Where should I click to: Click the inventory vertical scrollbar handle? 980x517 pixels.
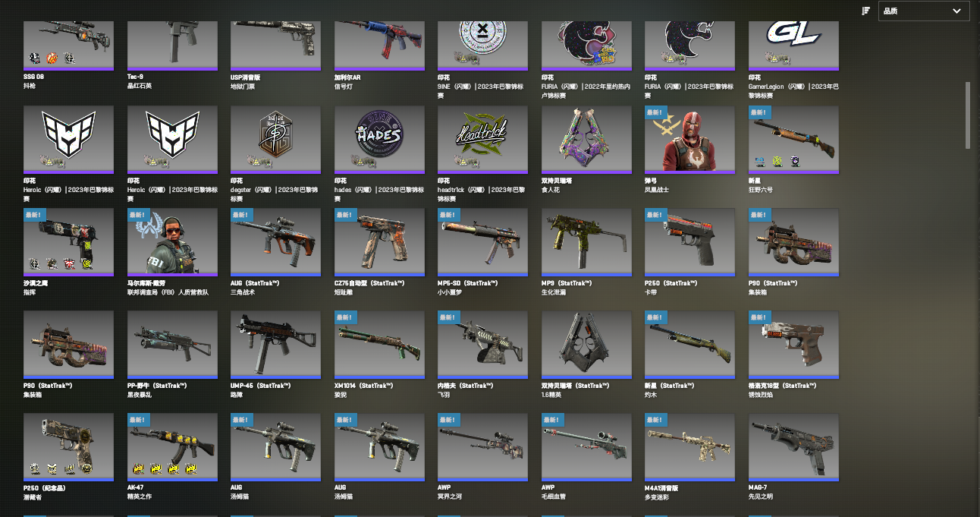pos(968,115)
